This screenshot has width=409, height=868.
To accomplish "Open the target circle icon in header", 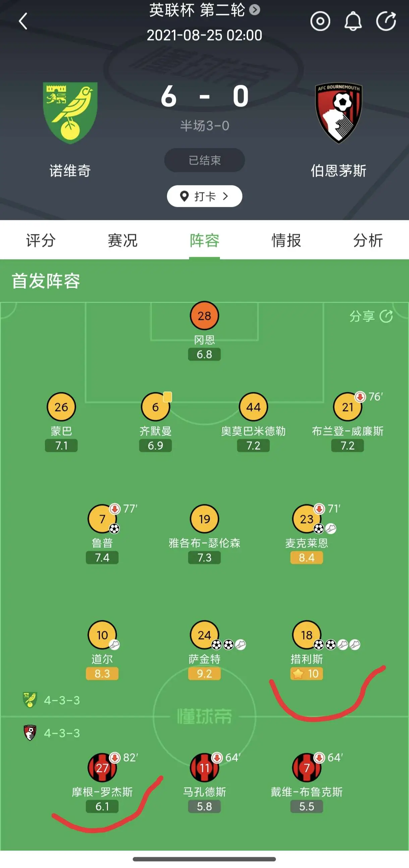I will pyautogui.click(x=320, y=21).
